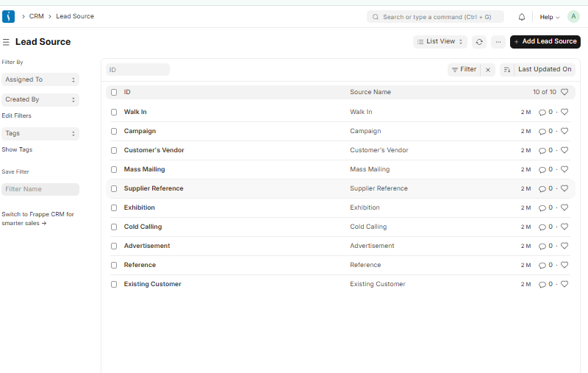Like the Existing Customer row heart
The height and width of the screenshot is (373, 588).
pos(564,284)
